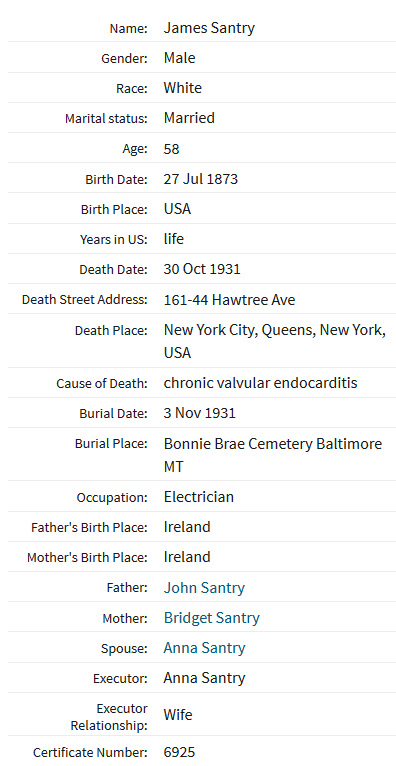396x766 pixels.
Task: Click the Bonnie Brae Cemetery burial place text
Action: click(x=272, y=455)
